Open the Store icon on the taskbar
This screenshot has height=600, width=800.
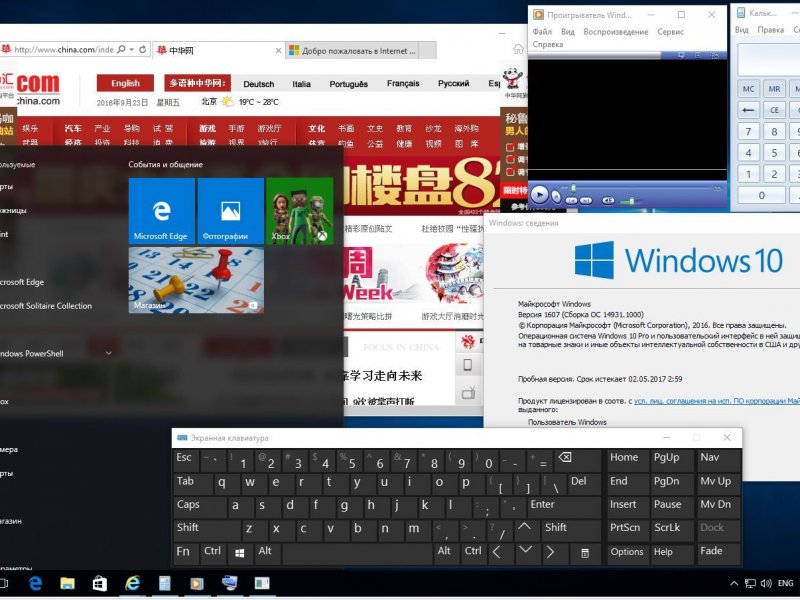[99, 583]
